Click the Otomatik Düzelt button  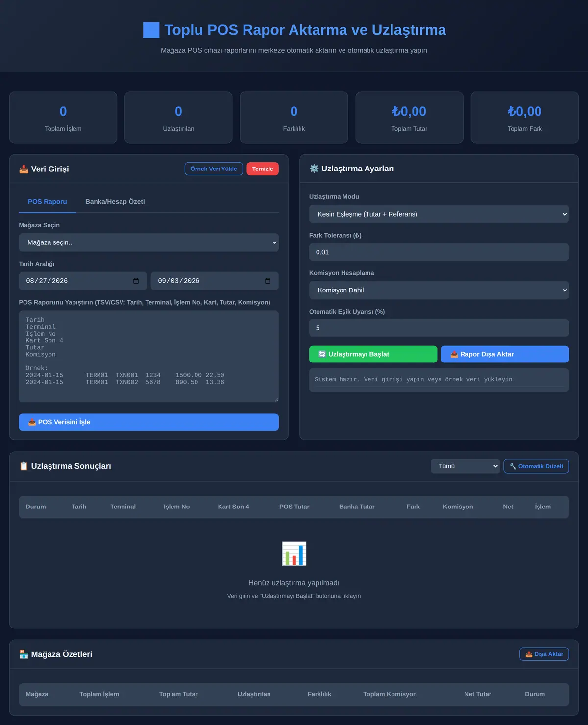tap(537, 466)
